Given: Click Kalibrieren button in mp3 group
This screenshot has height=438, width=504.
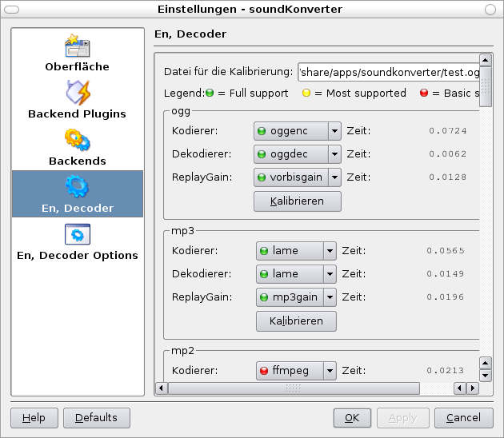Looking at the screenshot, I should [296, 321].
